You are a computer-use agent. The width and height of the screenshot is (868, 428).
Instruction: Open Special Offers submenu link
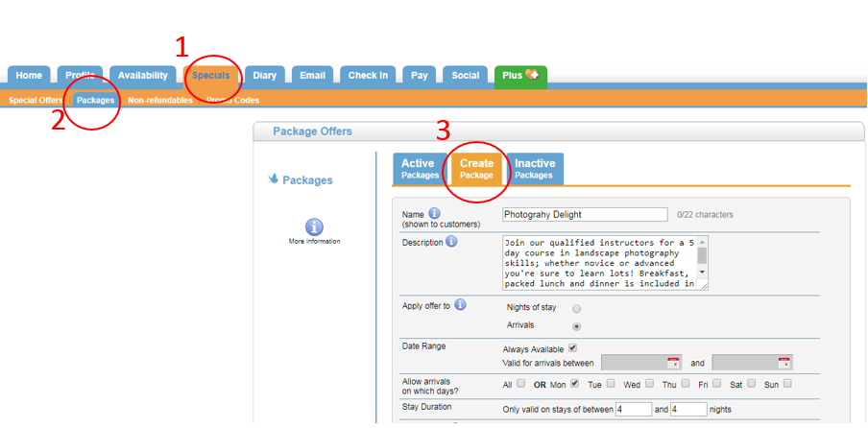(36, 100)
